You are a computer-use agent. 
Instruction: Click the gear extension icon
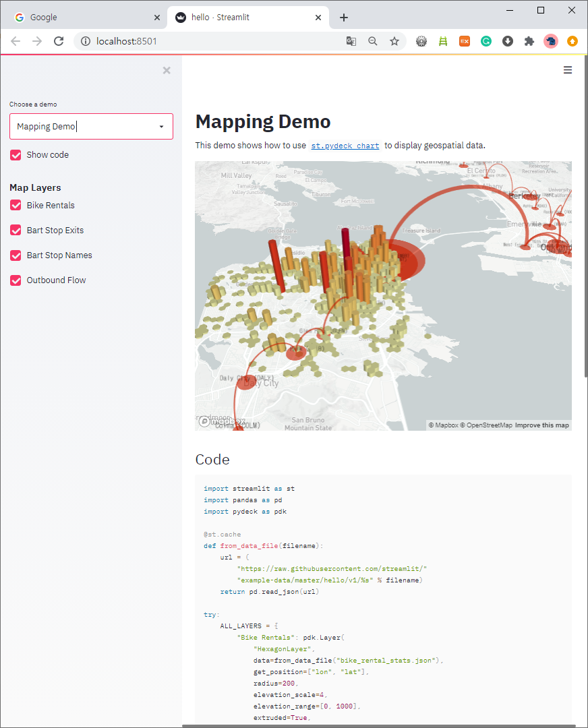click(x=421, y=41)
